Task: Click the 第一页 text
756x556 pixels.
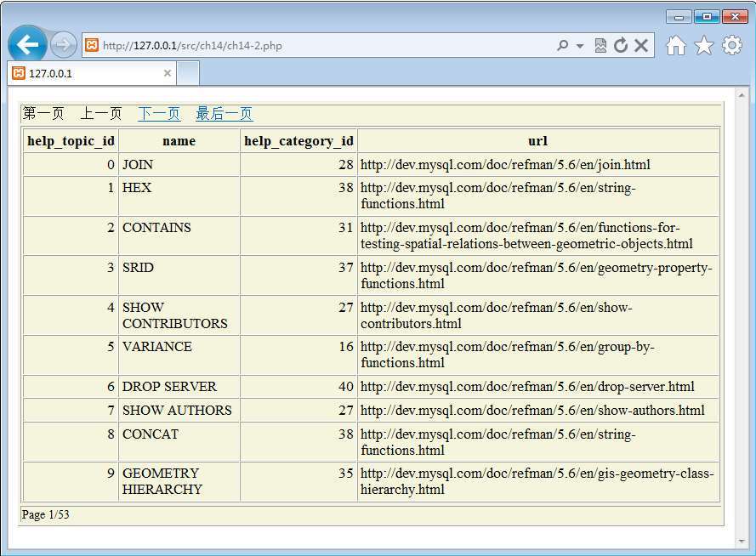Action: pyautogui.click(x=43, y=114)
